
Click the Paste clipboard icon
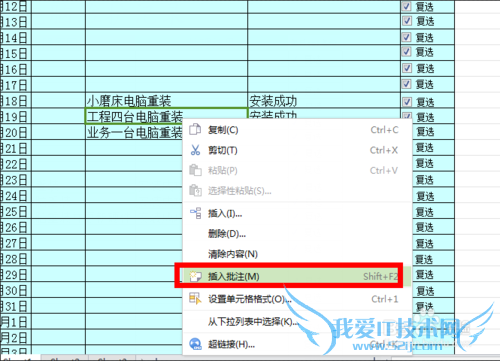(195, 170)
